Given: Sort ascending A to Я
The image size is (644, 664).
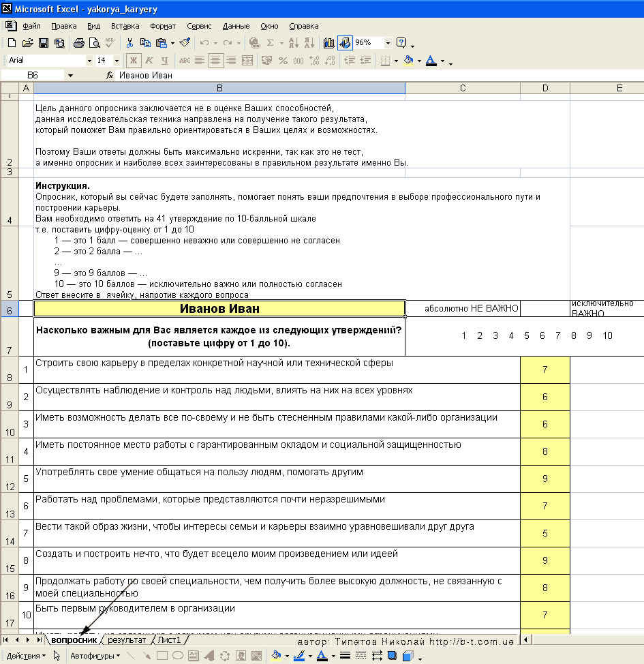Looking at the screenshot, I should point(293,43).
